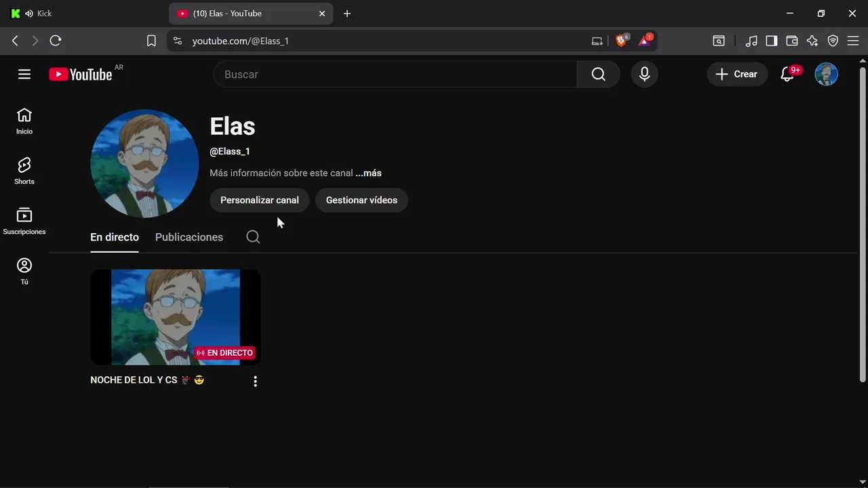Image resolution: width=868 pixels, height=488 pixels.
Task: Click the magnifier search submit button
Action: point(598,75)
